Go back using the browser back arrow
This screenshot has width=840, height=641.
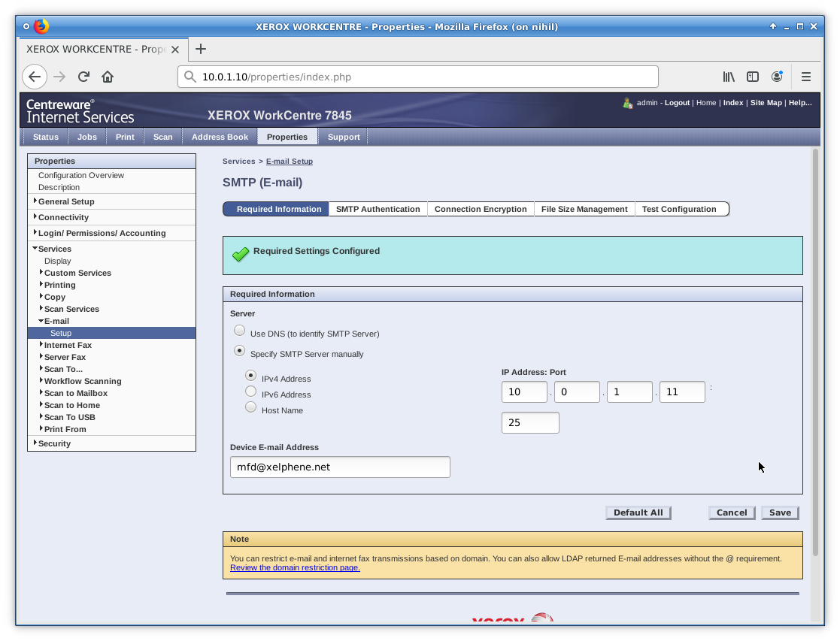point(35,77)
